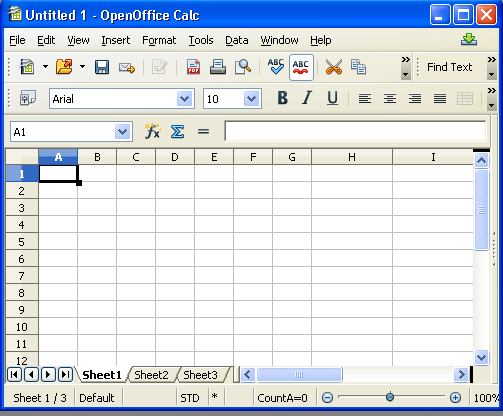Screen dimensions: 503x416
Task: Expand the recent documents arrow beside Open
Action: [82, 67]
